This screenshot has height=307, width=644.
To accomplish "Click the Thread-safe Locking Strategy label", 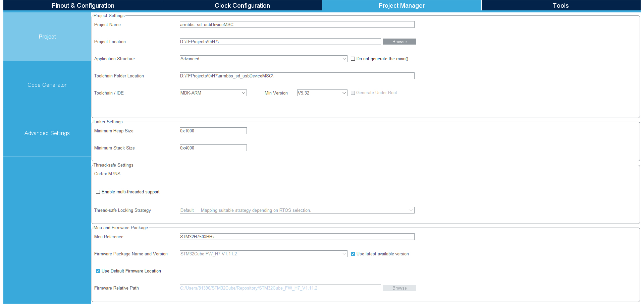I will pyautogui.click(x=122, y=210).
